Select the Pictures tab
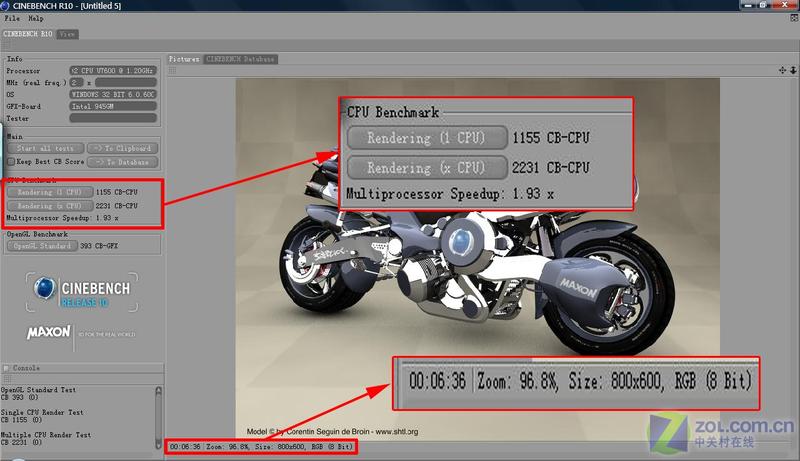Screen dimensions: 800x461 pos(184,59)
